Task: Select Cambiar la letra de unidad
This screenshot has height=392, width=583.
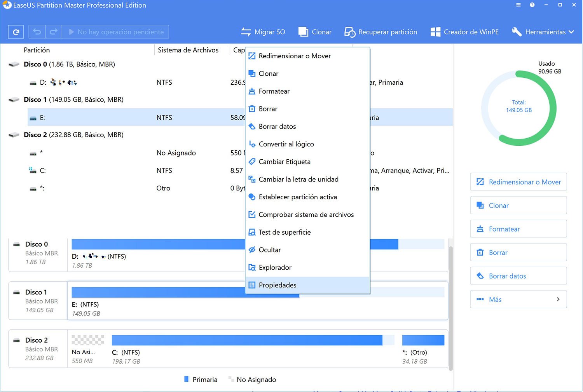Action: pos(298,179)
